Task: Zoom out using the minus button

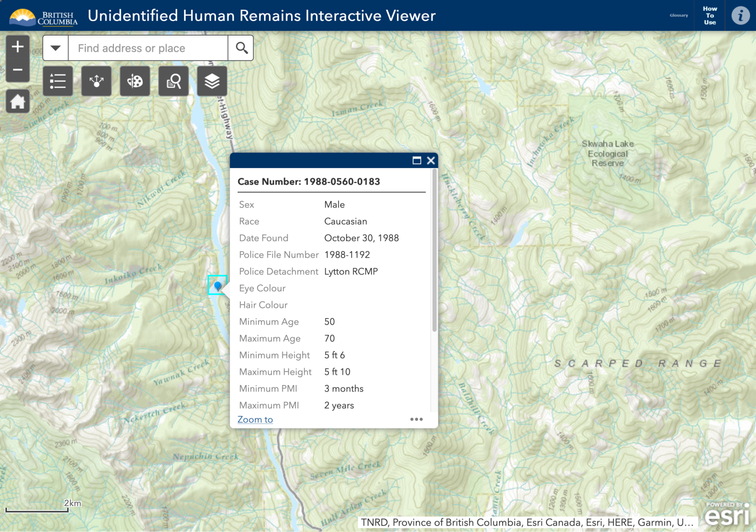Action: pos(17,70)
